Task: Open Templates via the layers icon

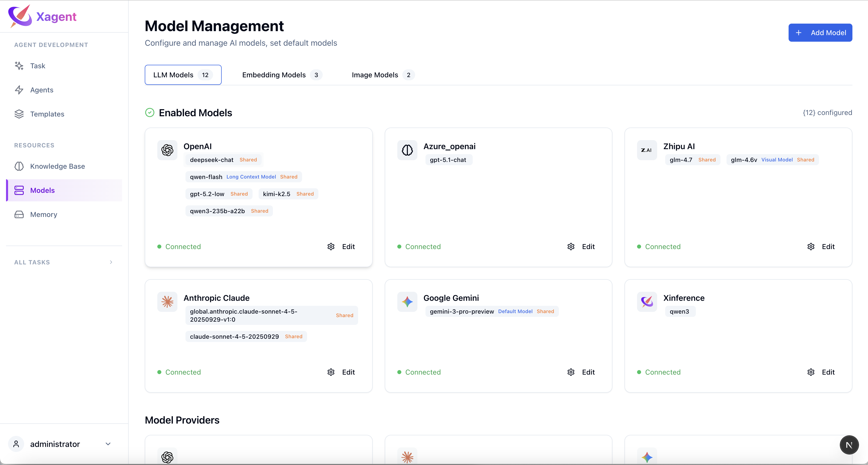Action: [19, 114]
